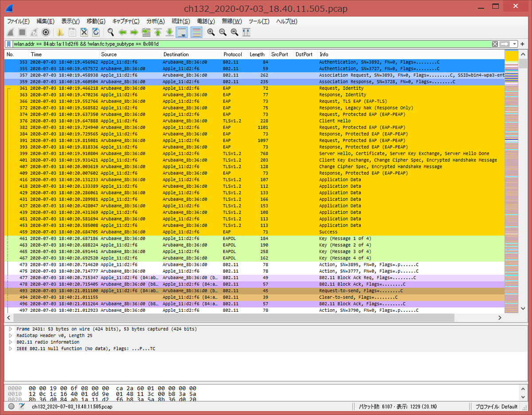532x415 pixels.
Task: Open the 表示(V) menu
Action: pos(70,21)
